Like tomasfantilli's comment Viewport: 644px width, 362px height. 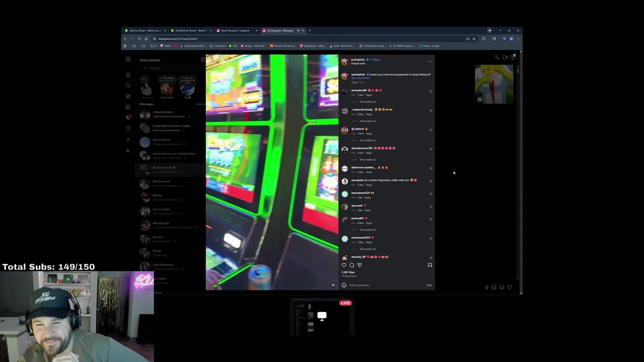431,92
